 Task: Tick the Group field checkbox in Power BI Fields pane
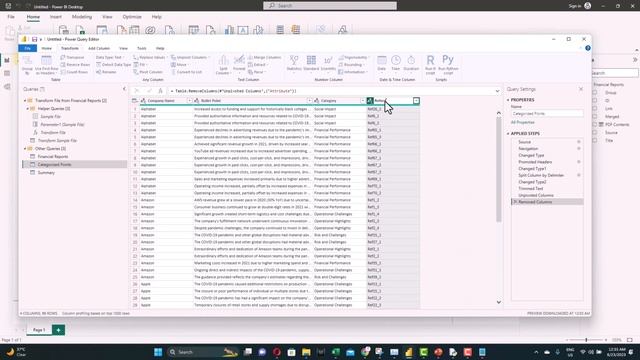point(595,93)
